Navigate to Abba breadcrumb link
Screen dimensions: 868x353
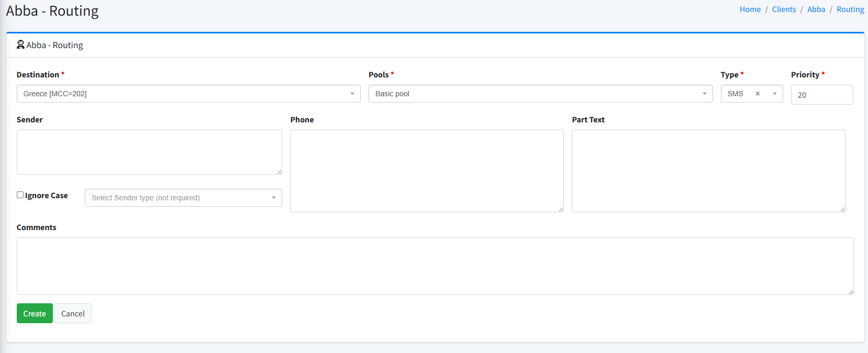click(x=816, y=9)
